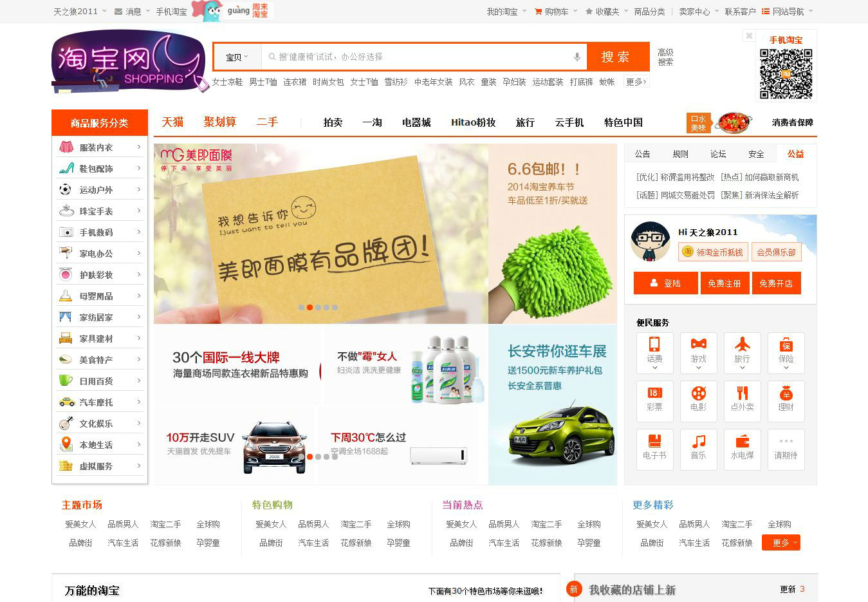Open the 消费者保障 consumer protection link
Viewport: 868px width, 602px height.
click(793, 122)
